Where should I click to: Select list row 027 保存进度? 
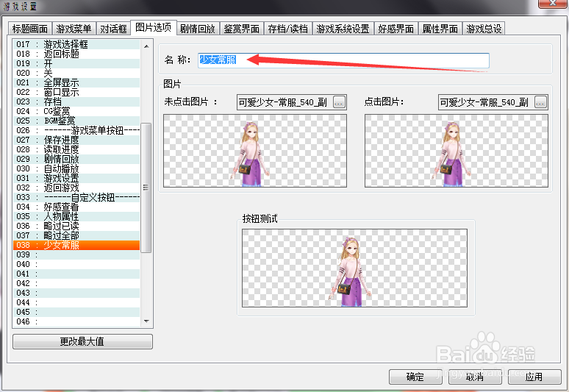(x=76, y=140)
